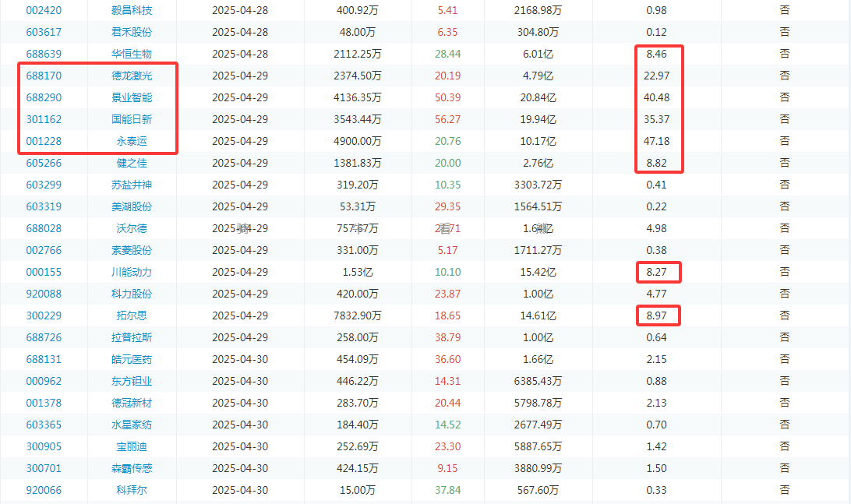Select the 37.84 price in the 科拜尔 row
This screenshot has height=504, width=851.
[448, 490]
